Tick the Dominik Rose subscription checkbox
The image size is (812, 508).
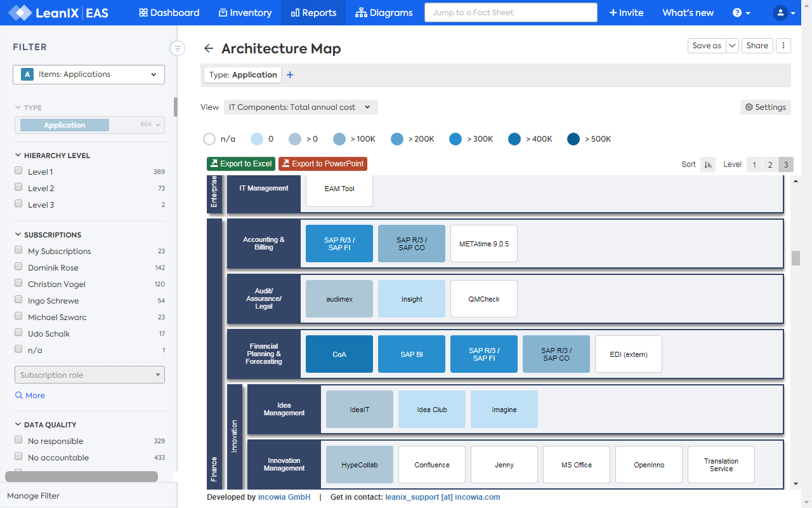click(x=18, y=267)
